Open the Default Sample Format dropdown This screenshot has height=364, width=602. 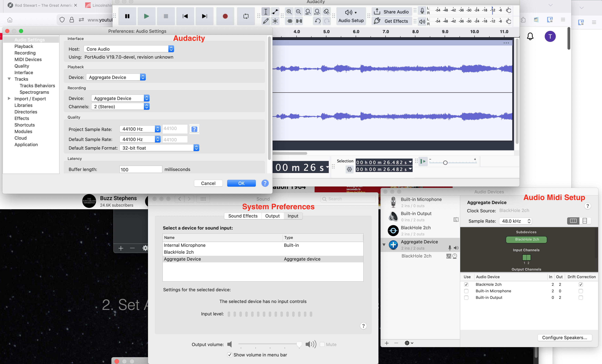point(159,148)
